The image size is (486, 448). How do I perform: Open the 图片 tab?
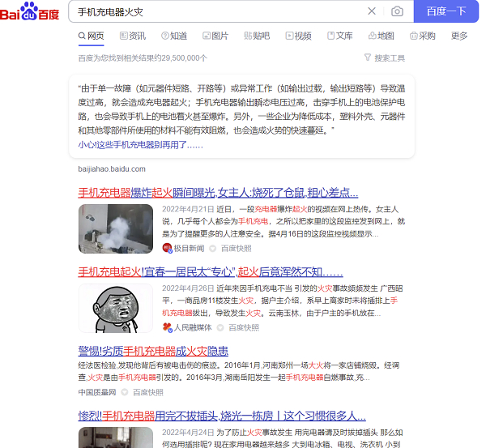click(x=215, y=36)
